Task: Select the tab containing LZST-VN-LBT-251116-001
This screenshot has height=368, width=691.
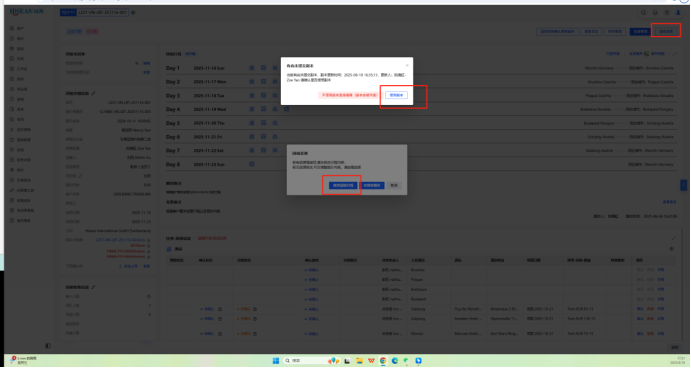Action: pyautogui.click(x=94, y=13)
